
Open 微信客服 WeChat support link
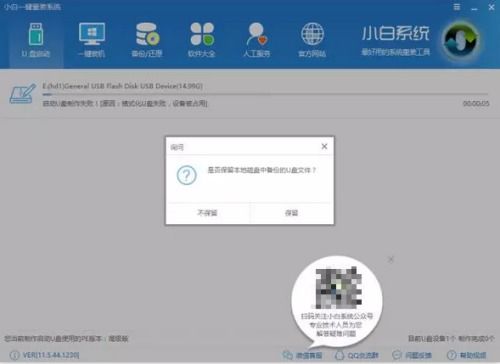(302, 355)
